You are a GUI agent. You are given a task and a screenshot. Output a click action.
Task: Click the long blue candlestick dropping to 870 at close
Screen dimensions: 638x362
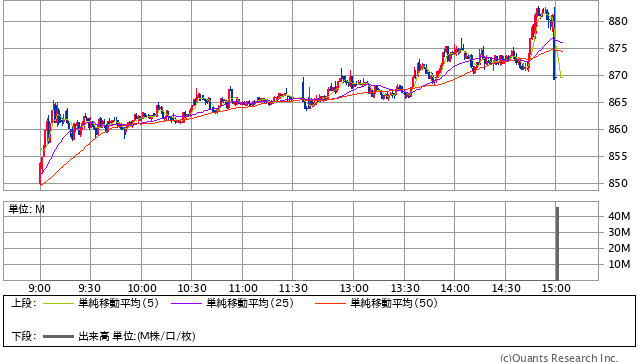pos(554,43)
